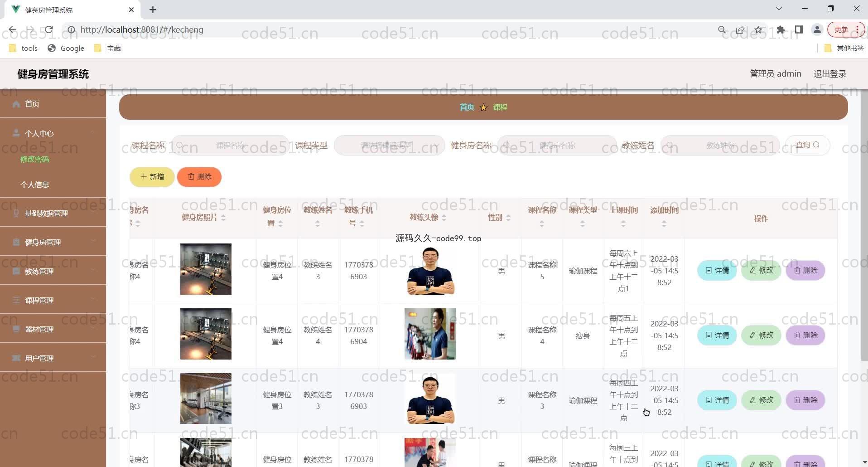Sort by 健身房照片 column
Screen dimensions: 868x467
coord(223,218)
